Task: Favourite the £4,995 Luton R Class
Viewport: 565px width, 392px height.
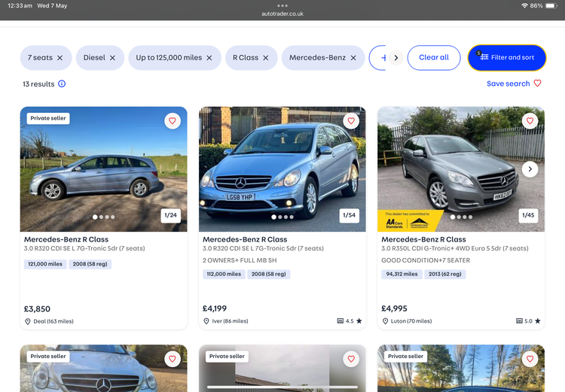Action: (530, 121)
